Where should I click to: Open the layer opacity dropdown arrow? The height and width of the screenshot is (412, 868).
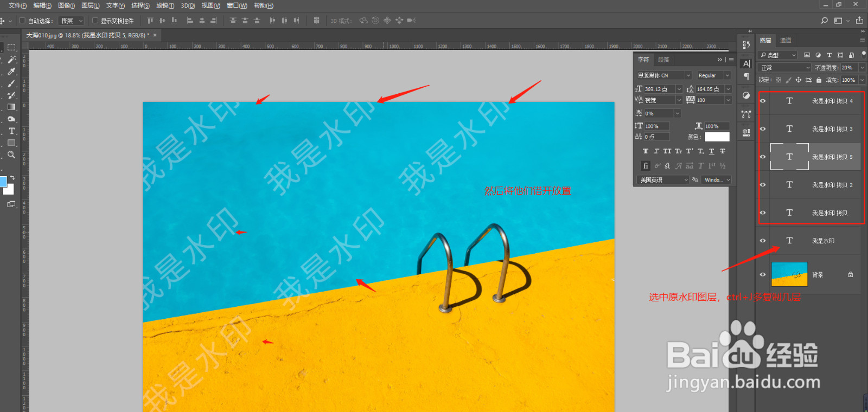(x=862, y=68)
